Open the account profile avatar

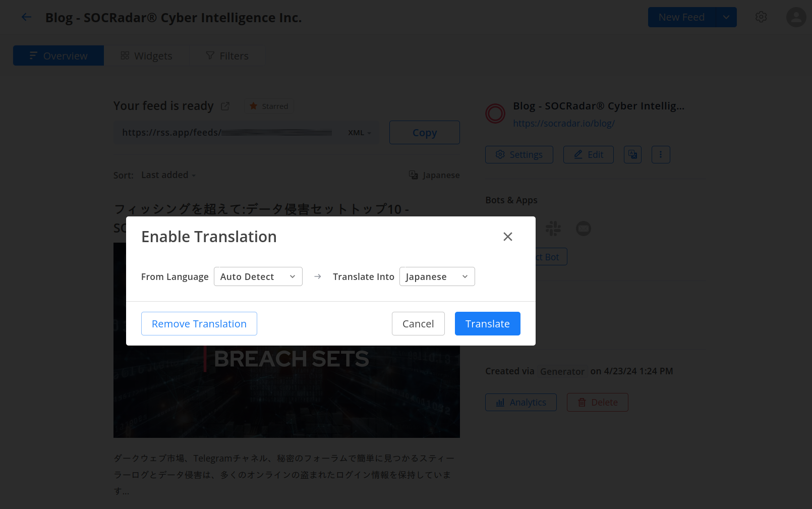coord(795,17)
